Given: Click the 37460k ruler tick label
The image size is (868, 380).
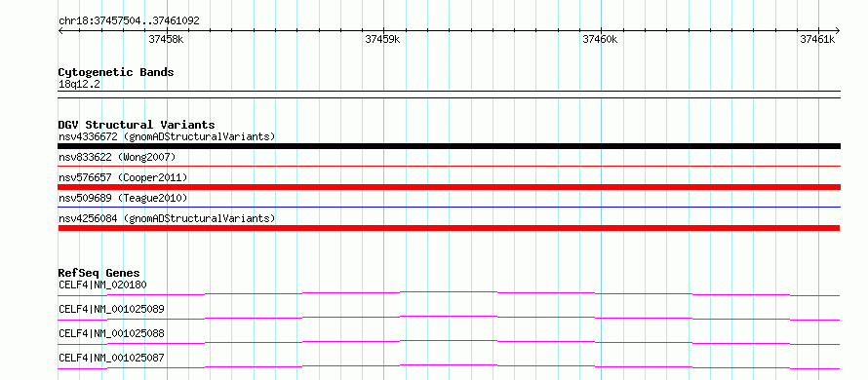Looking at the screenshot, I should [x=600, y=39].
